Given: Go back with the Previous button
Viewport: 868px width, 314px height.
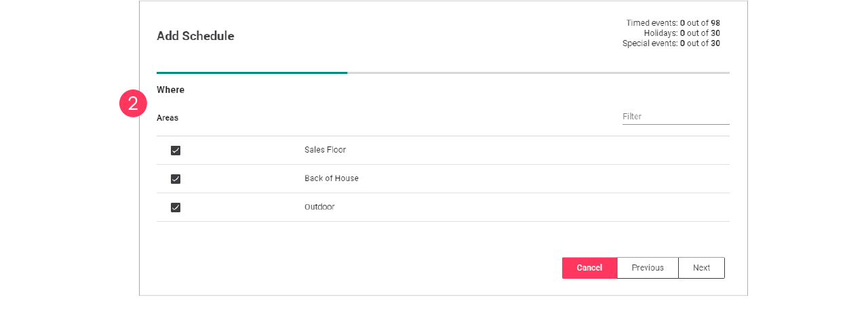Looking at the screenshot, I should (648, 268).
